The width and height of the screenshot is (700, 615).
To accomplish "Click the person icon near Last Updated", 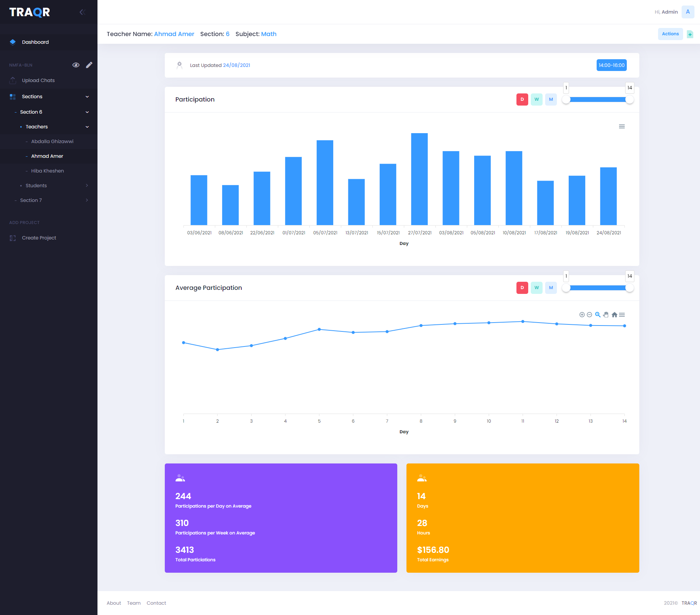I will 180,65.
